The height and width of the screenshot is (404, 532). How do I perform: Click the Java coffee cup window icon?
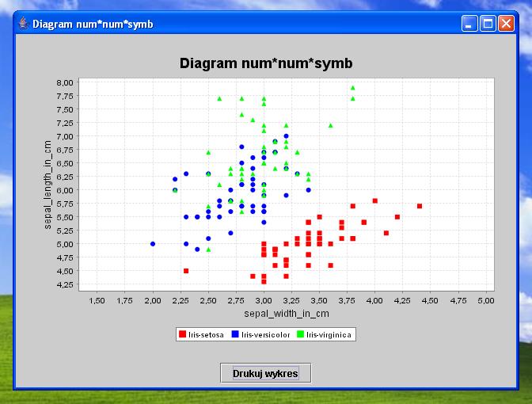tap(23, 24)
